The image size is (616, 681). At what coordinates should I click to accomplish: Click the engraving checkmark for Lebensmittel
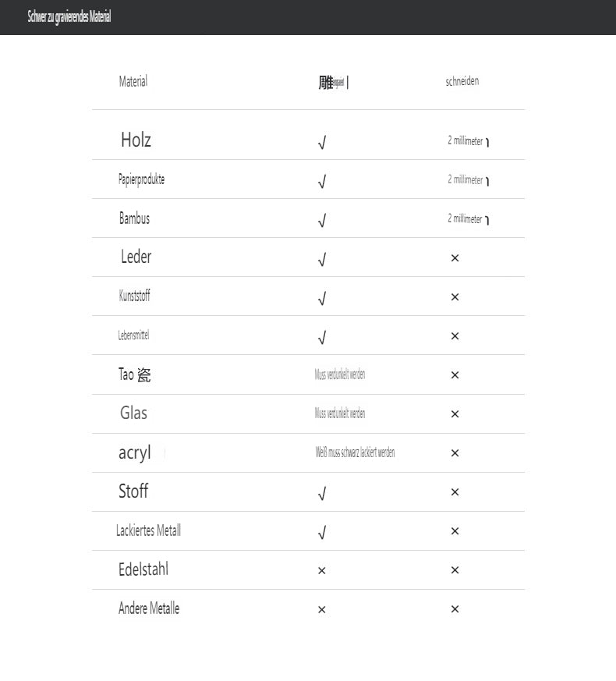click(x=321, y=338)
